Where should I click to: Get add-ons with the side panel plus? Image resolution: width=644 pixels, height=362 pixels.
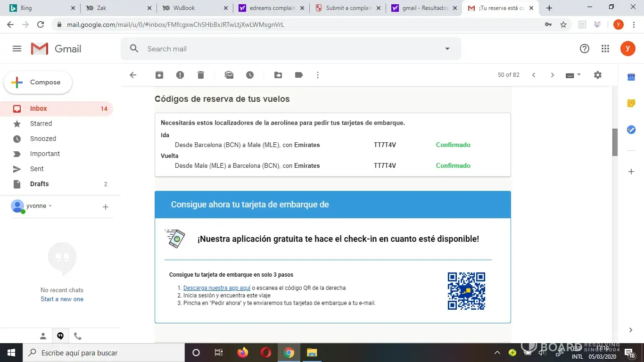pos(631,172)
